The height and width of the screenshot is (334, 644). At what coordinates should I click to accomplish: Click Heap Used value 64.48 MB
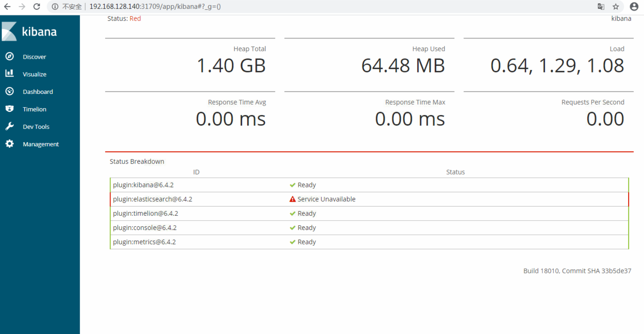click(403, 66)
